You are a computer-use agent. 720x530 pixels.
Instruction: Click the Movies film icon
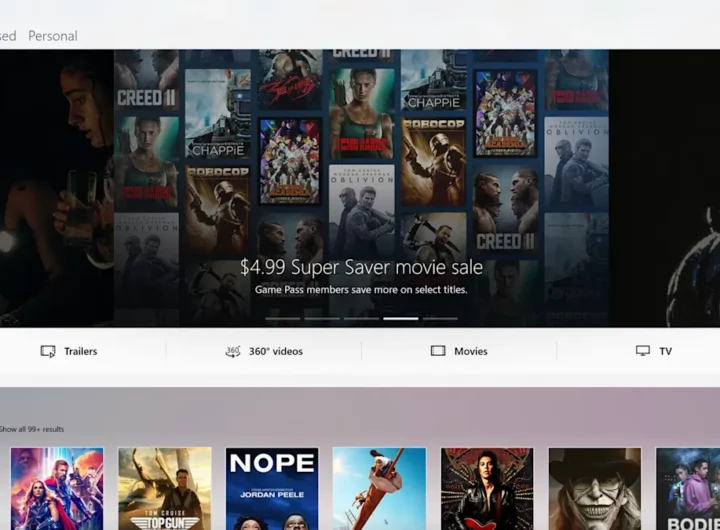point(438,351)
